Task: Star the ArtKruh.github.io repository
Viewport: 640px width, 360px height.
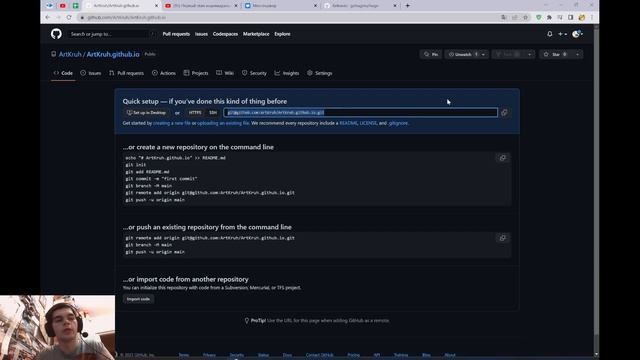Action: click(556, 54)
